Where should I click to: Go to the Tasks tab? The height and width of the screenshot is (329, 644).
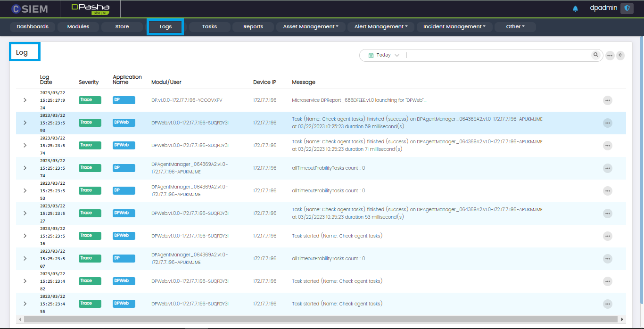[209, 27]
